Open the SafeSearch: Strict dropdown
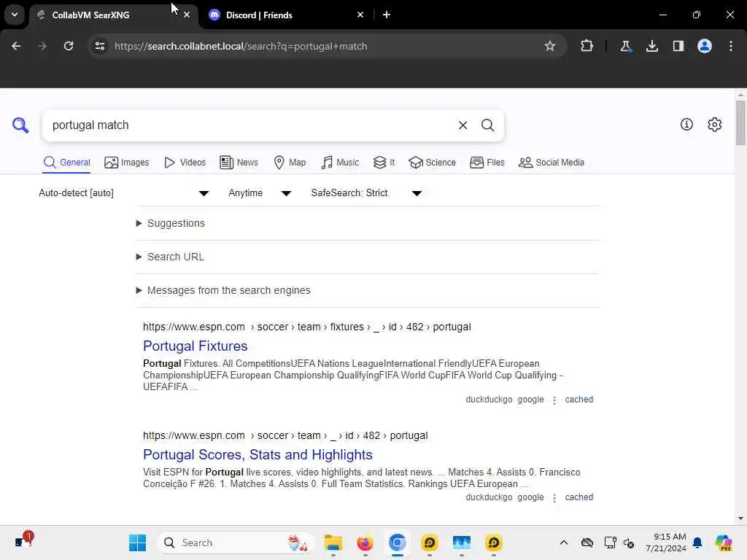Image resolution: width=747 pixels, height=560 pixels. [366, 192]
